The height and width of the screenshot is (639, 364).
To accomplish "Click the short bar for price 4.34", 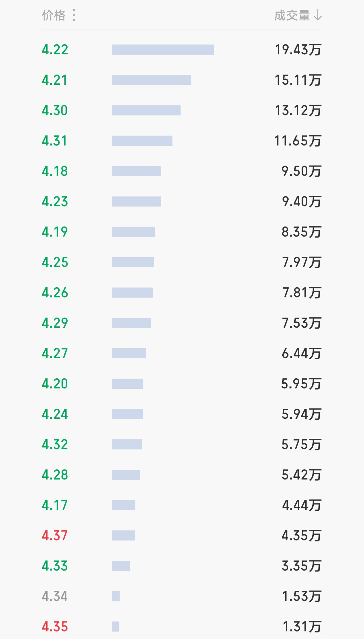I will point(116,596).
